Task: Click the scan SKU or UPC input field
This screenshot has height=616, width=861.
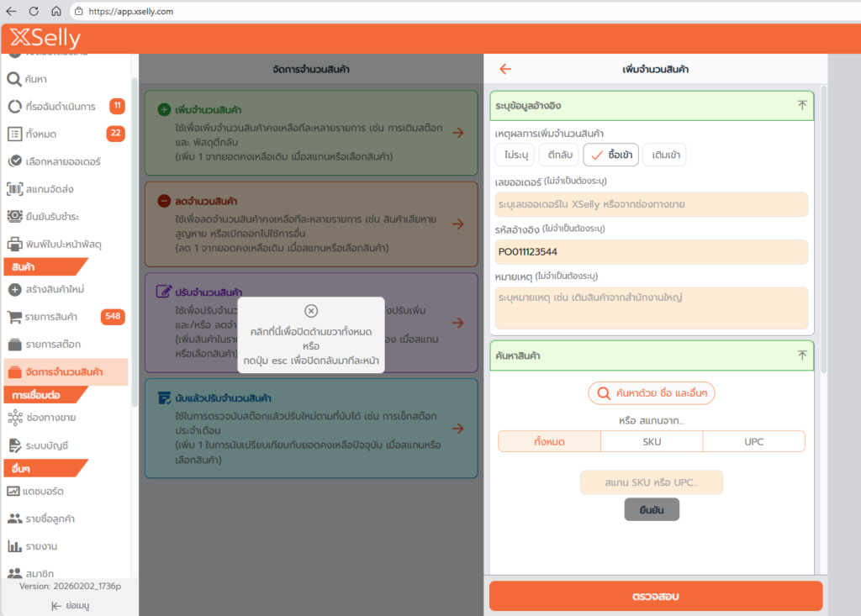Action: point(652,482)
